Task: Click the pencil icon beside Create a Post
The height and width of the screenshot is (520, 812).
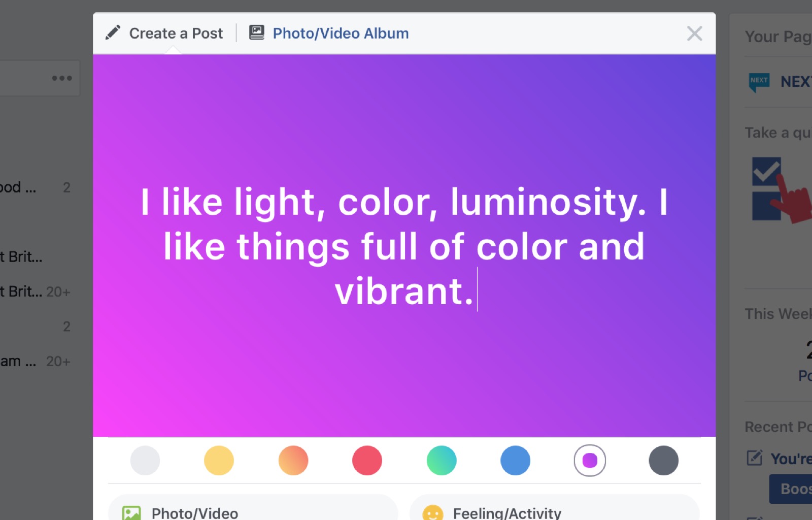Action: pos(113,32)
